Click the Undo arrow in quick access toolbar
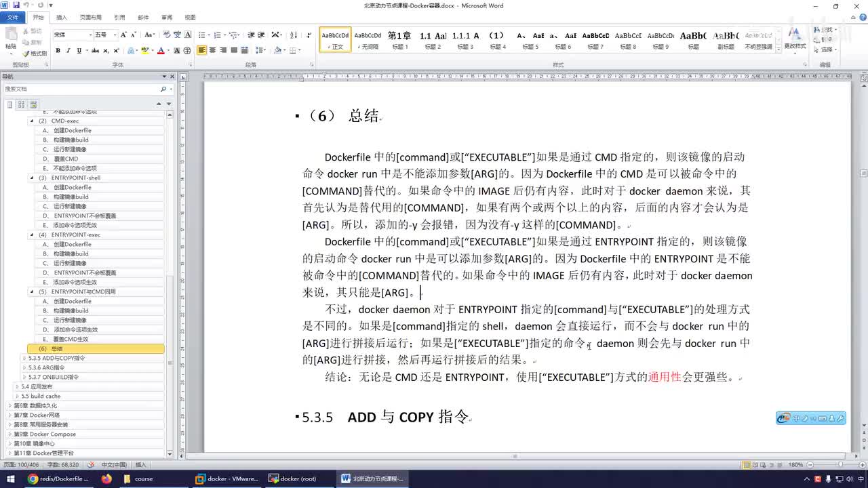 (26, 5)
